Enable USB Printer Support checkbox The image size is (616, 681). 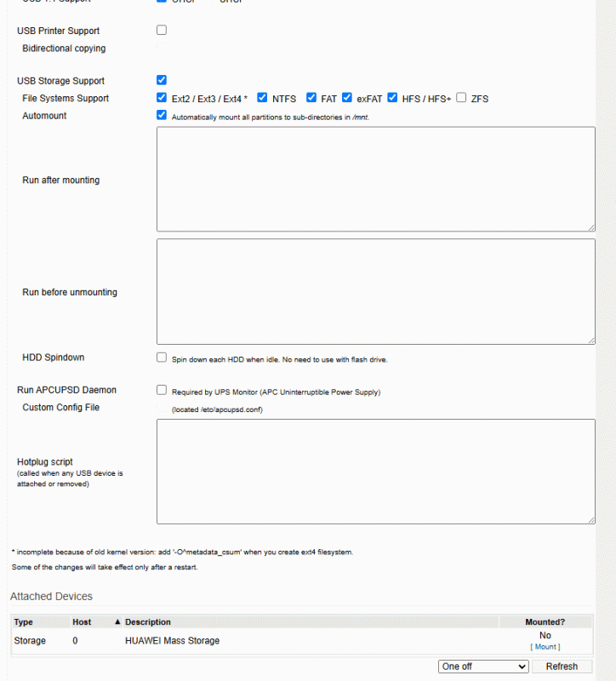(x=162, y=31)
